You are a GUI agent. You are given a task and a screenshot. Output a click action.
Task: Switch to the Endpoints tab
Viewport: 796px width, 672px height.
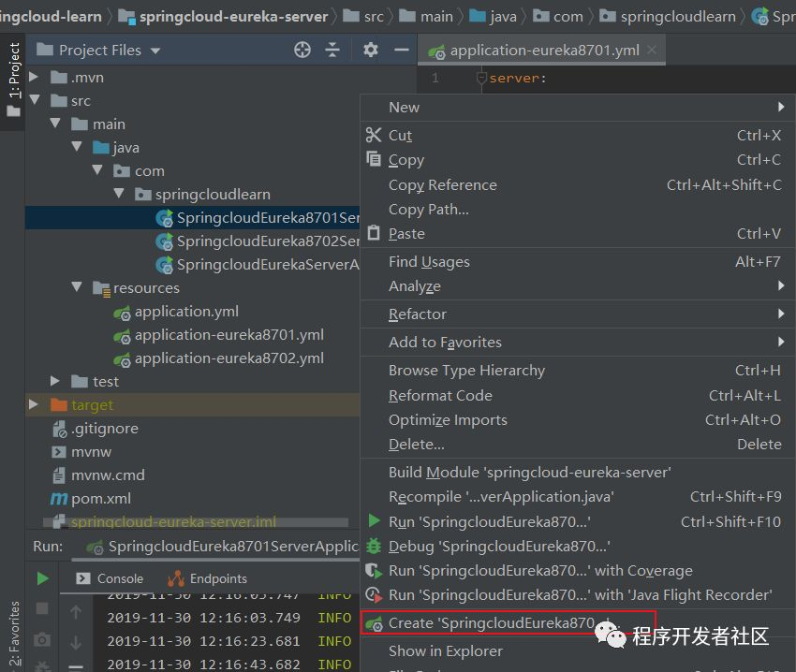click(x=207, y=578)
